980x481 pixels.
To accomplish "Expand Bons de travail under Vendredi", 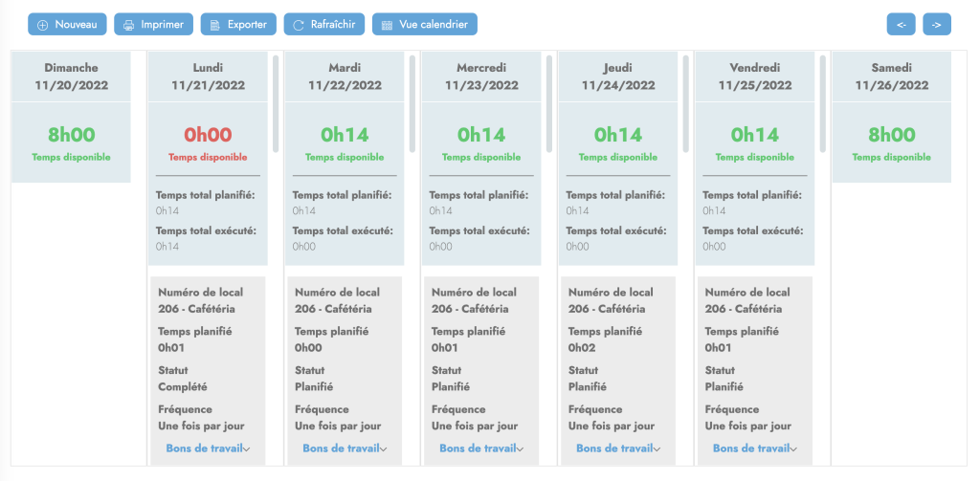I will [755, 448].
